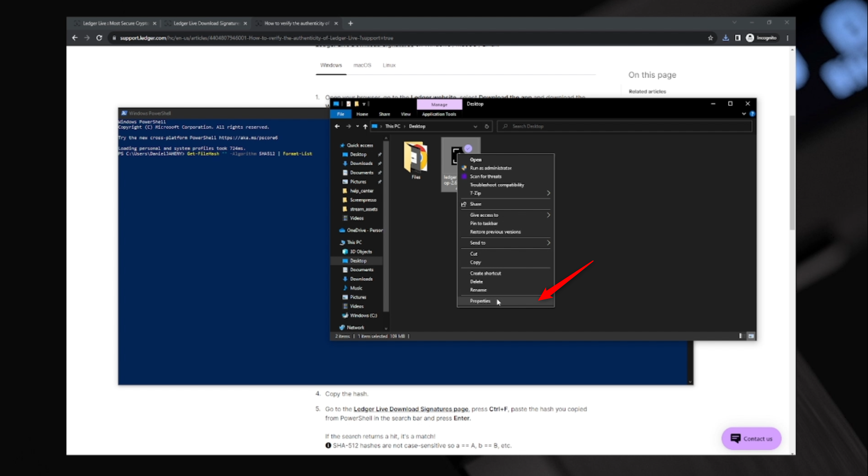Image resolution: width=868 pixels, height=476 pixels.
Task: Refresh the Desktop folder in Explorer
Action: (487, 126)
